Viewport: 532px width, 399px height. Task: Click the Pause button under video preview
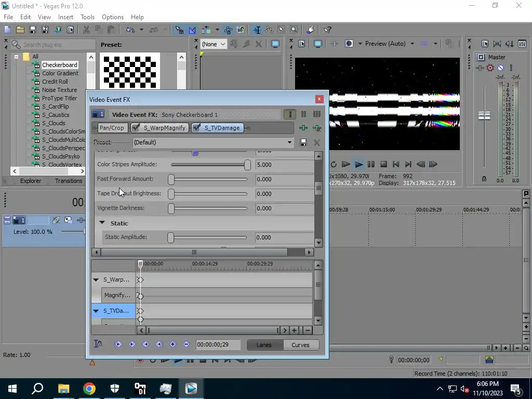371,165
